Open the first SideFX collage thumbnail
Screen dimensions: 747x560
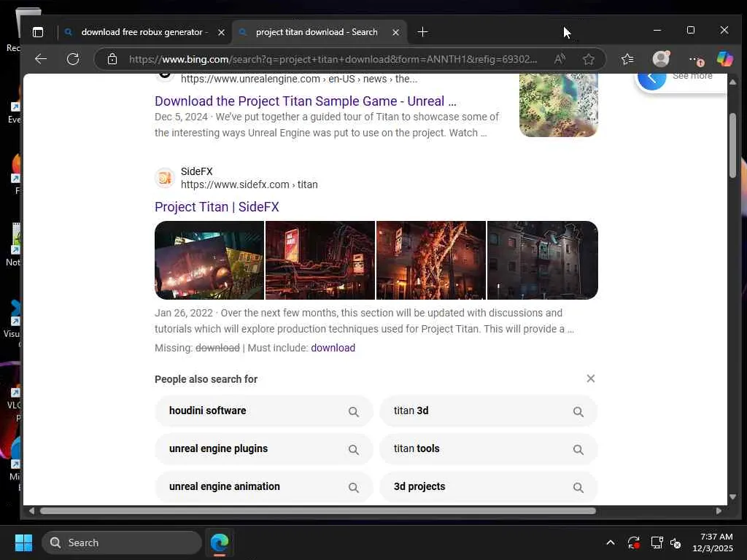(209, 260)
